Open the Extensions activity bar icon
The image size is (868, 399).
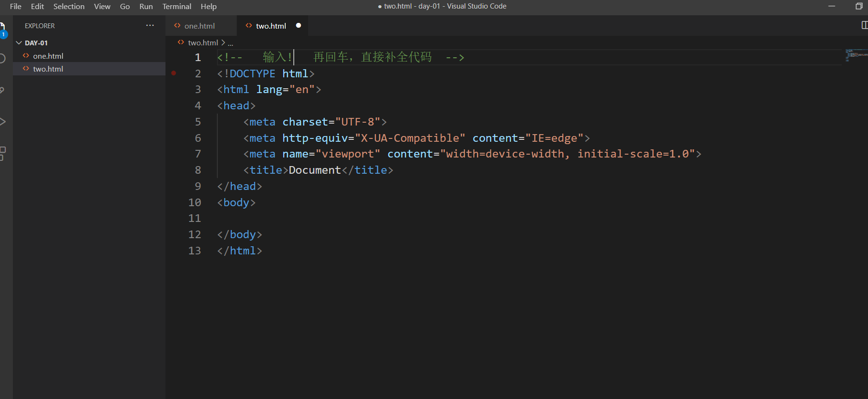[2, 153]
